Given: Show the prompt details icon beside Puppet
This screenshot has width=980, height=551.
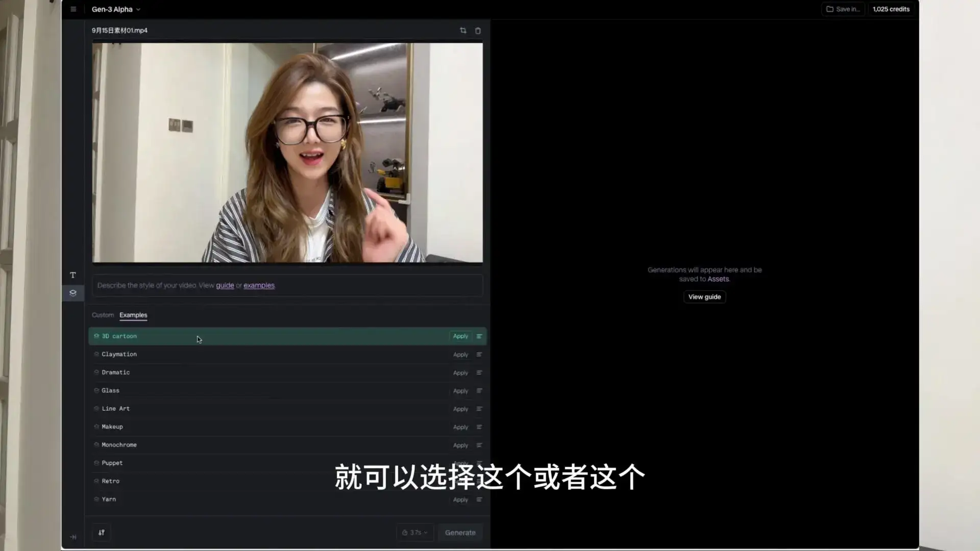Looking at the screenshot, I should coord(479,463).
